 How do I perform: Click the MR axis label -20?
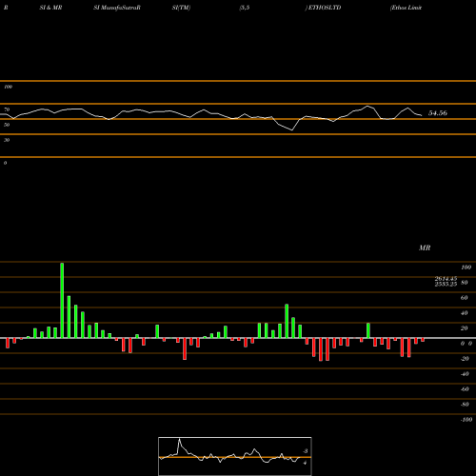click(465, 359)
